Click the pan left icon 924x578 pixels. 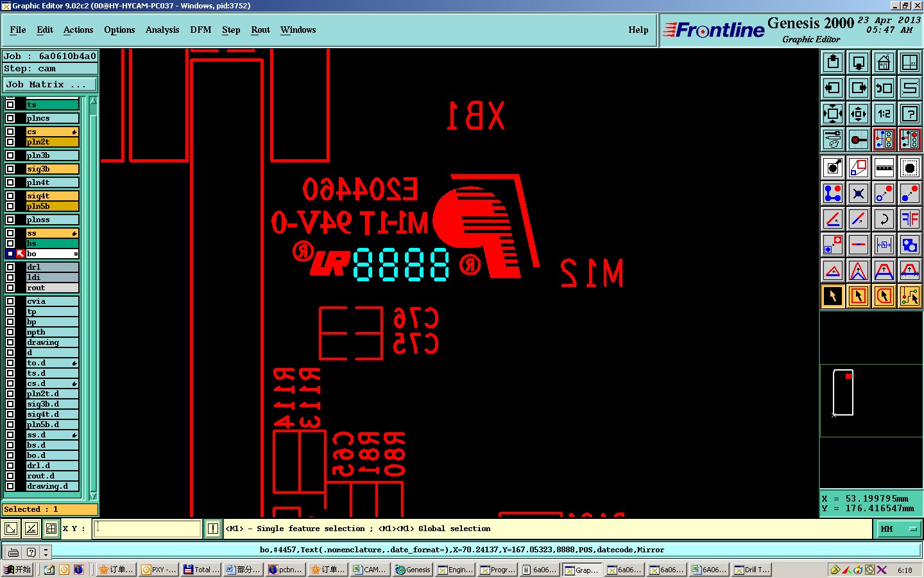833,88
